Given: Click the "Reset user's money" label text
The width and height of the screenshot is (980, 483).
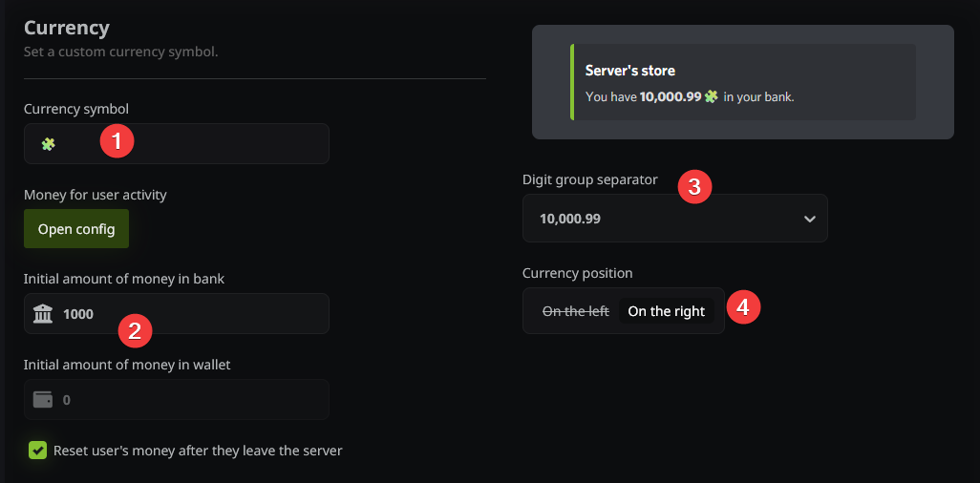Looking at the screenshot, I should pos(198,451).
